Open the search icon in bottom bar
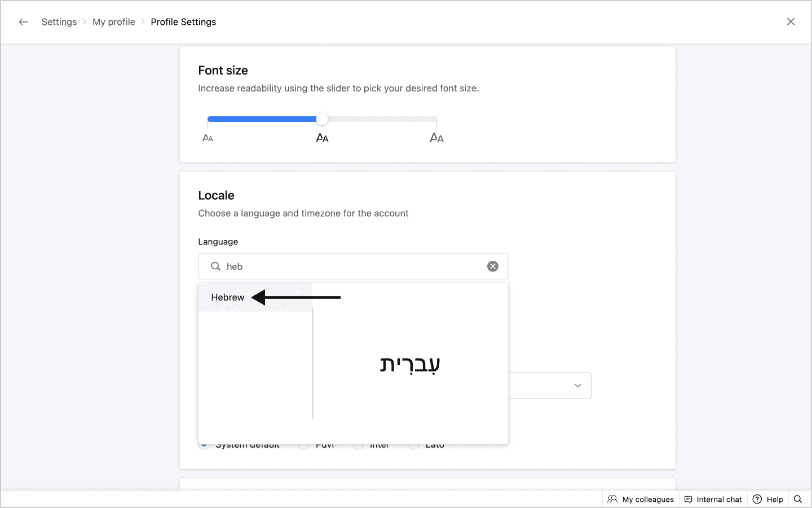This screenshot has height=508, width=812. (x=798, y=499)
